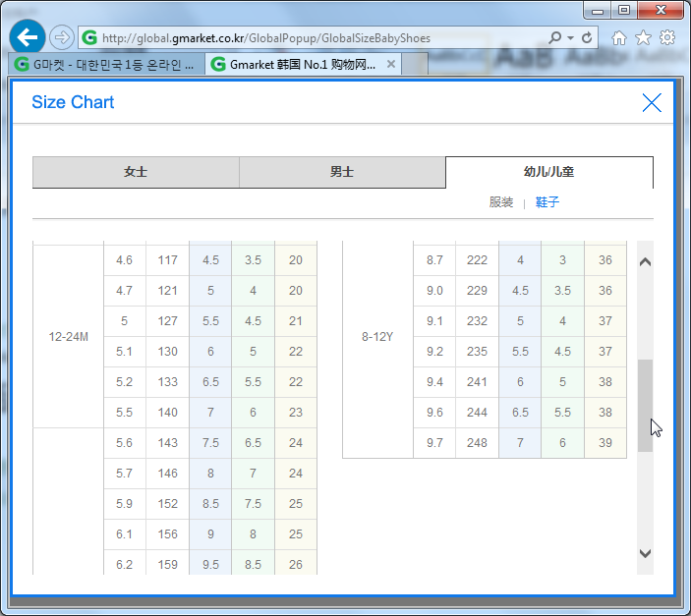The height and width of the screenshot is (616, 691).
Task: Open the 服装 clothing size link
Action: pos(501,202)
